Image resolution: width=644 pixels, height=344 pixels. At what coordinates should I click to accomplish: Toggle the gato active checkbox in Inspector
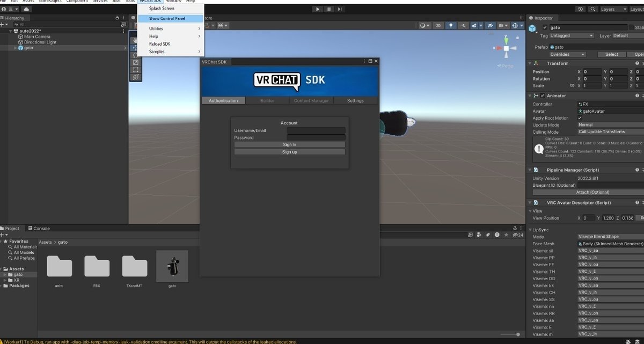pos(545,27)
